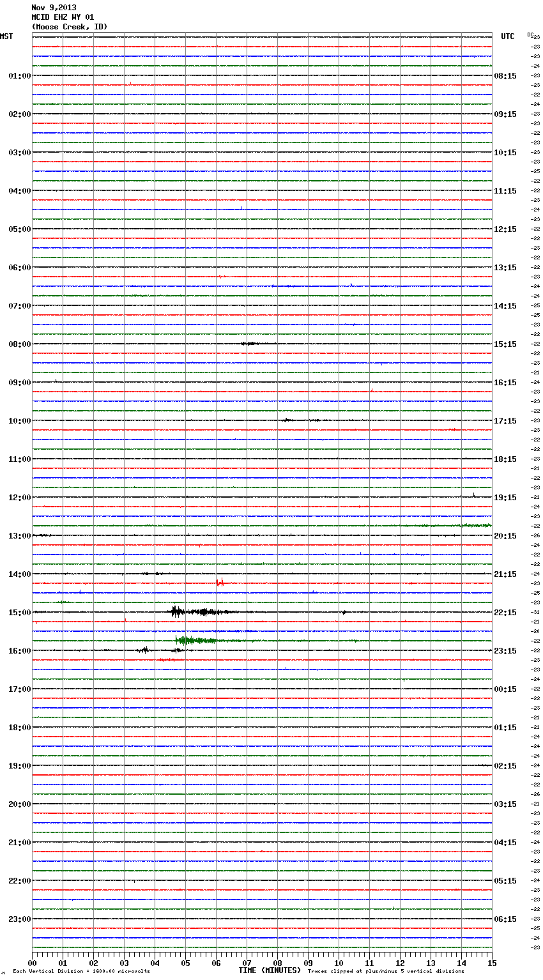Click the -31 DC value beside 22:15

click(x=536, y=613)
